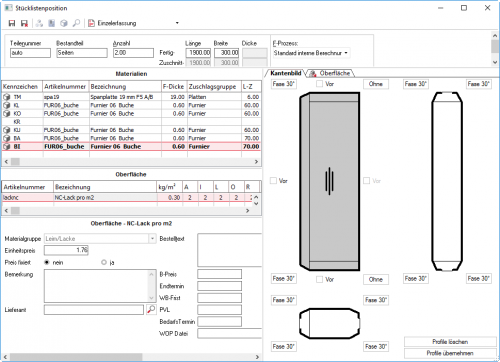The height and width of the screenshot is (362, 500).
Task: Switch to the Oberfläche tab
Action: point(331,73)
